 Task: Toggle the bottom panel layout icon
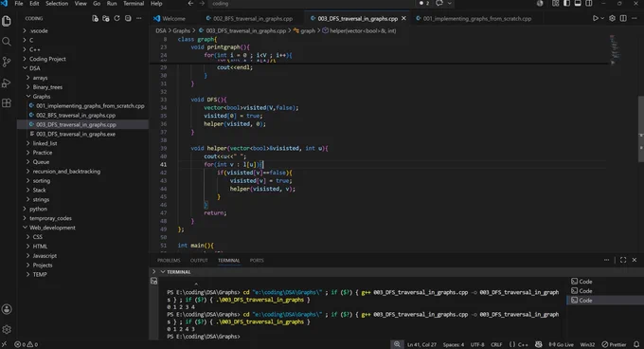click(x=578, y=3)
